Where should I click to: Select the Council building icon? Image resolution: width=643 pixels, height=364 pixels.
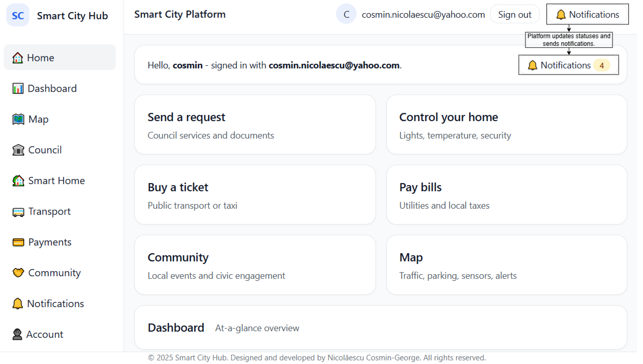pyautogui.click(x=18, y=150)
